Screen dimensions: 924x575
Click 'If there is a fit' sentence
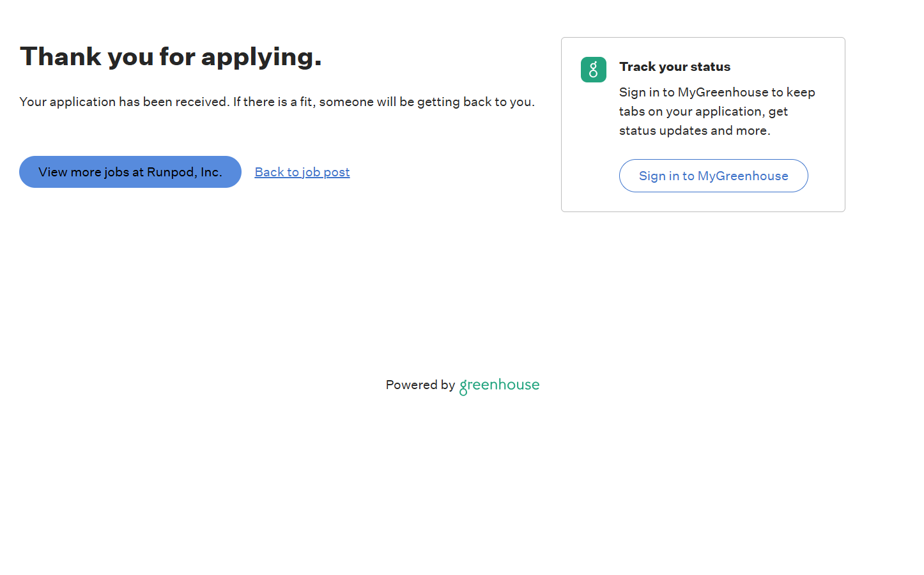pyautogui.click(x=383, y=102)
